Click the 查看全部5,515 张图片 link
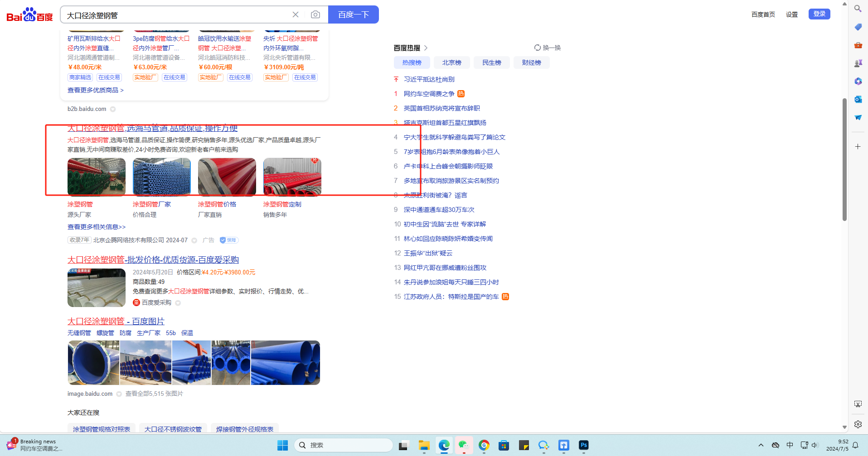 154,394
